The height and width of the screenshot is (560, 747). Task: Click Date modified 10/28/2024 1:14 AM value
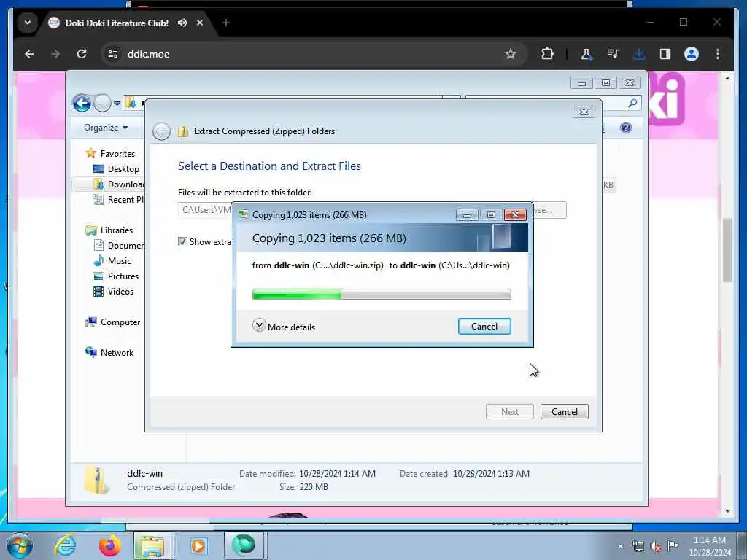(x=337, y=474)
